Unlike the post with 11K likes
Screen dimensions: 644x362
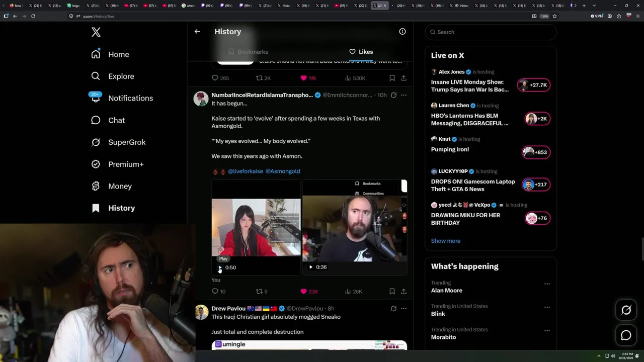(308, 78)
